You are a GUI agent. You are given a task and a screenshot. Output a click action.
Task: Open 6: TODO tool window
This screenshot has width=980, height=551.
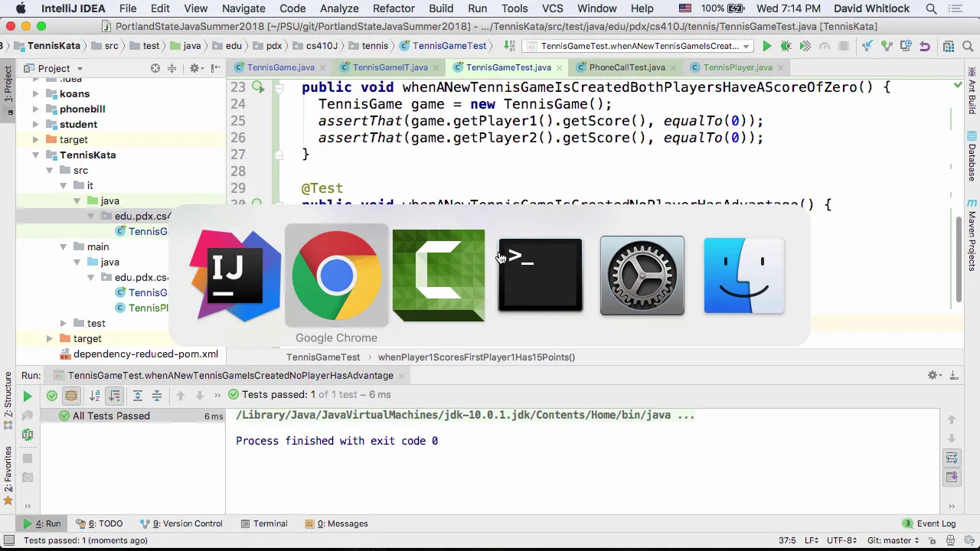pyautogui.click(x=99, y=523)
